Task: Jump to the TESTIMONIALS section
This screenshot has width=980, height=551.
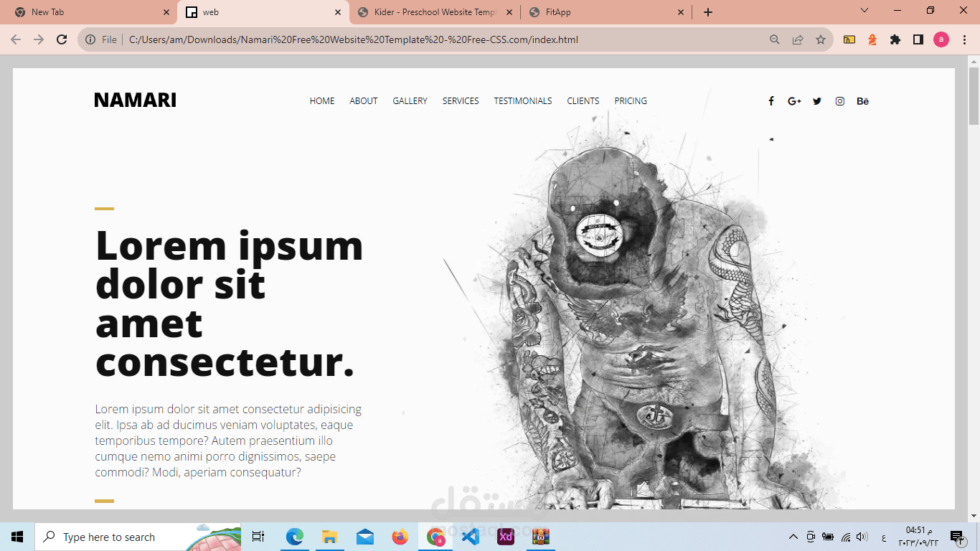Action: click(523, 101)
